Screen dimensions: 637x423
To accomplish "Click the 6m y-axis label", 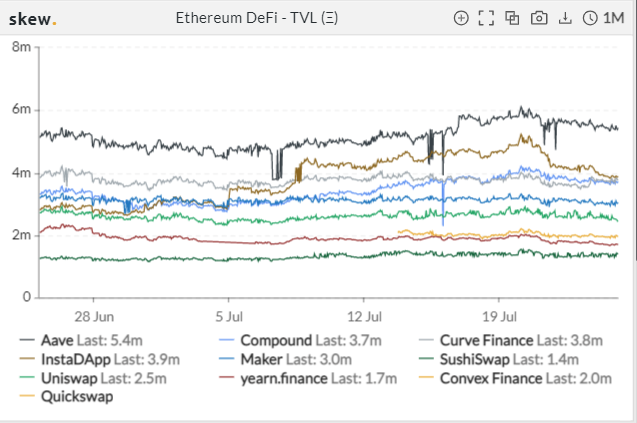I will point(21,109).
